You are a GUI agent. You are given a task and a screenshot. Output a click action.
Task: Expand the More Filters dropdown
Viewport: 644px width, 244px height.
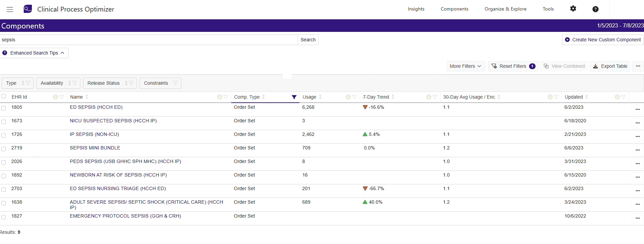click(465, 66)
